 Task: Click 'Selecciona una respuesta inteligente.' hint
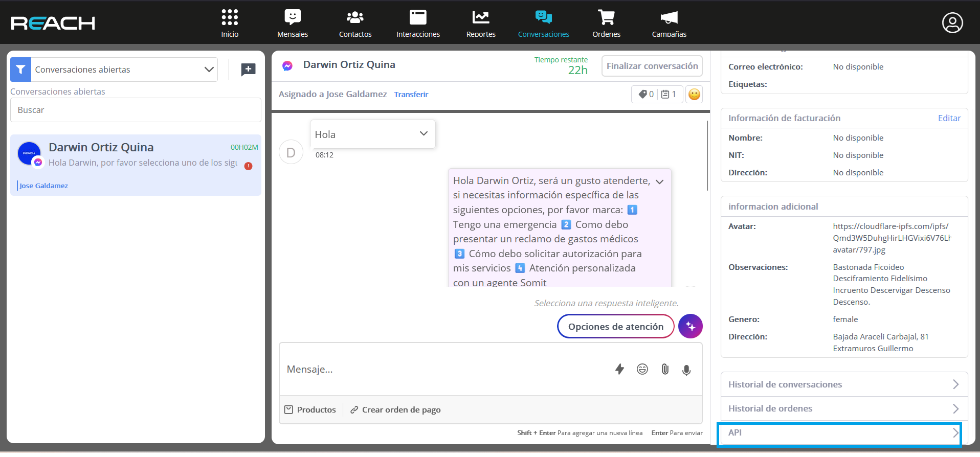[x=606, y=303]
